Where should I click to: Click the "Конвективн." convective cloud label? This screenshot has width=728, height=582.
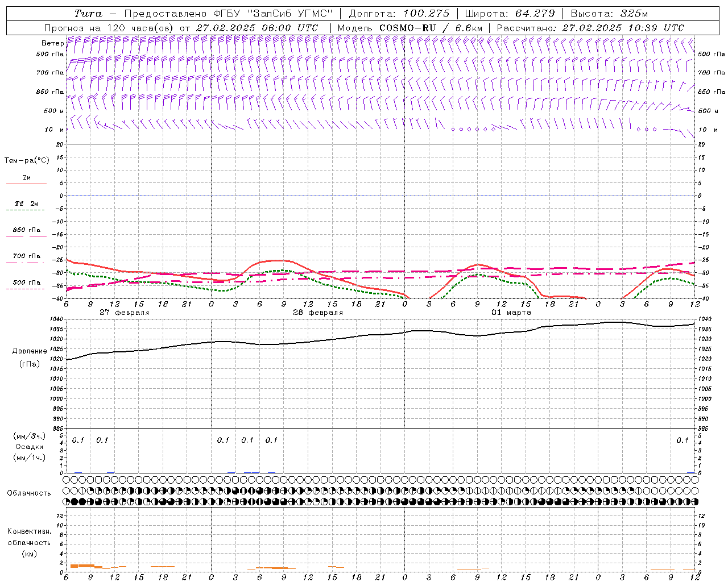click(29, 531)
